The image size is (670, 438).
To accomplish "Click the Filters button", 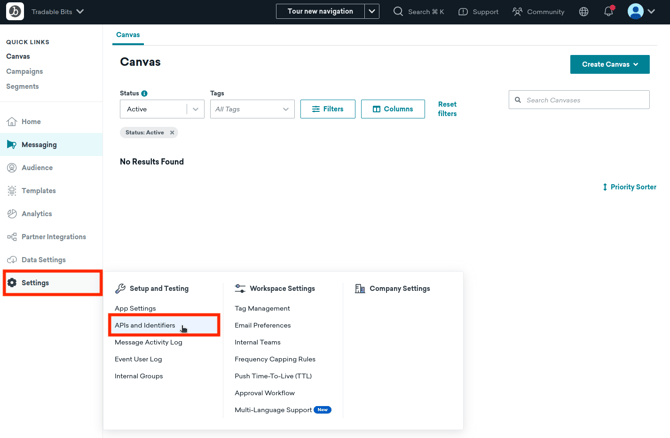I will [x=327, y=109].
